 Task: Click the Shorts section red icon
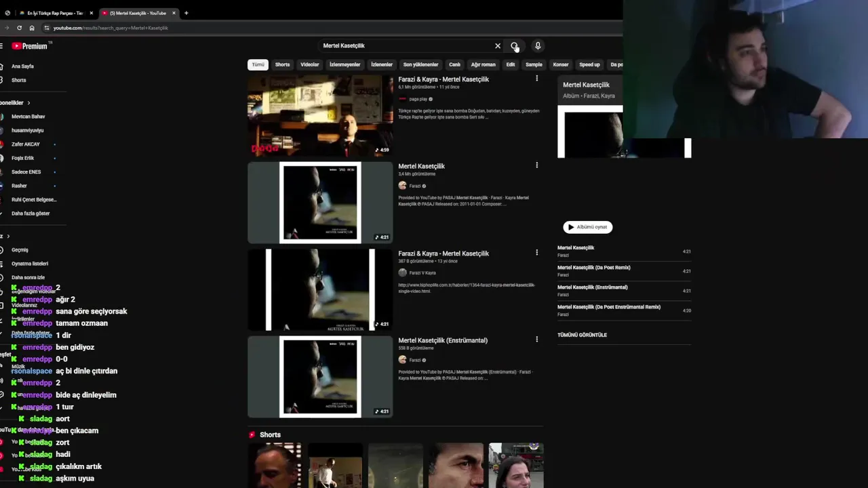pyautogui.click(x=252, y=434)
